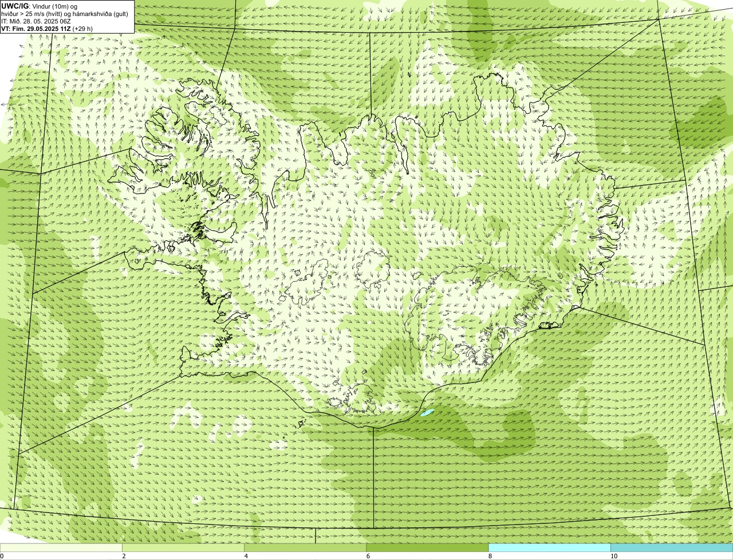Click the 2–4 m/s light green legend segment
733x560 pixels.
point(183,548)
